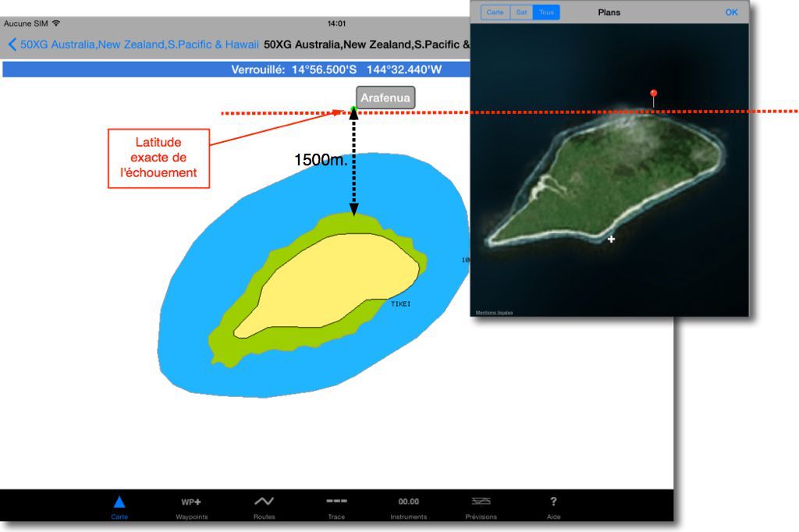
Task: Click the Wi-Fi status icon
Action: 56,23
